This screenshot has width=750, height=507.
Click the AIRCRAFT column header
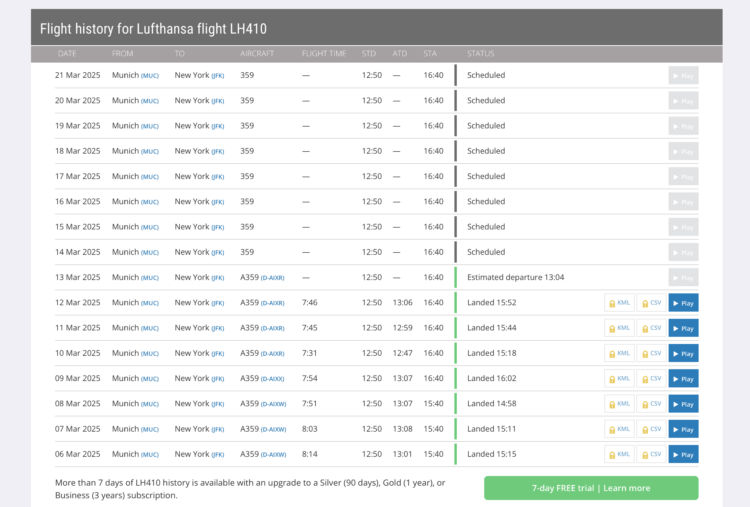tap(257, 54)
